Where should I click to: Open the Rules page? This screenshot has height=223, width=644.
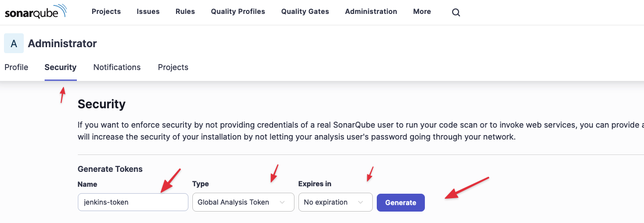click(185, 11)
